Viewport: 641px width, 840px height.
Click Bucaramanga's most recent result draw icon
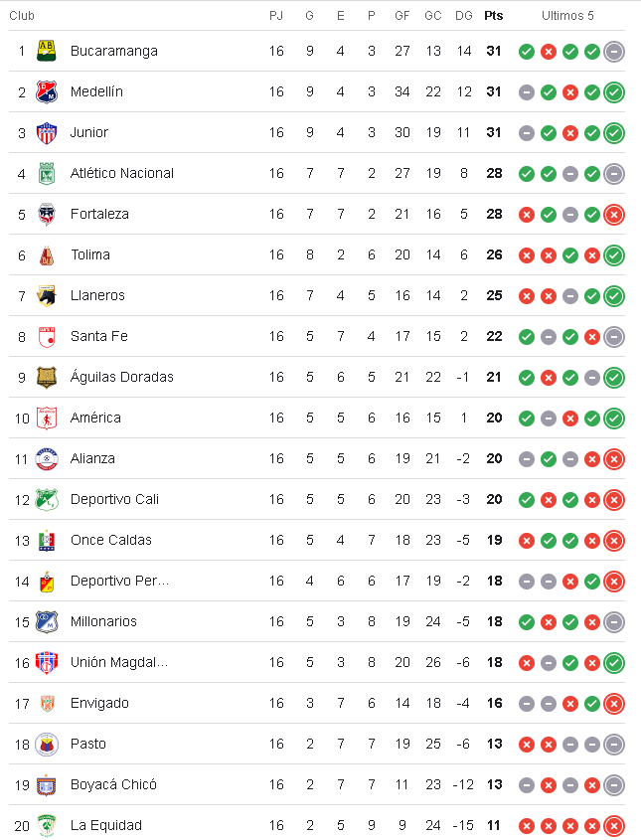coord(614,52)
